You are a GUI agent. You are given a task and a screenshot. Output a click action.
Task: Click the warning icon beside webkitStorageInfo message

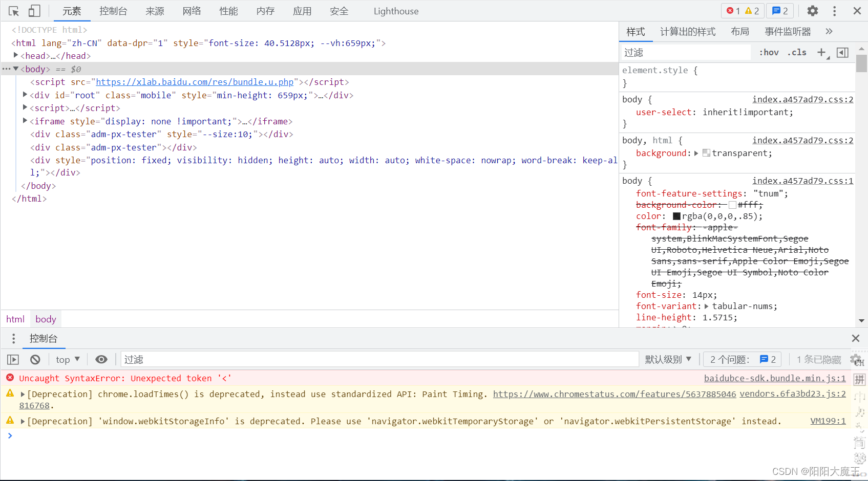[x=10, y=420]
